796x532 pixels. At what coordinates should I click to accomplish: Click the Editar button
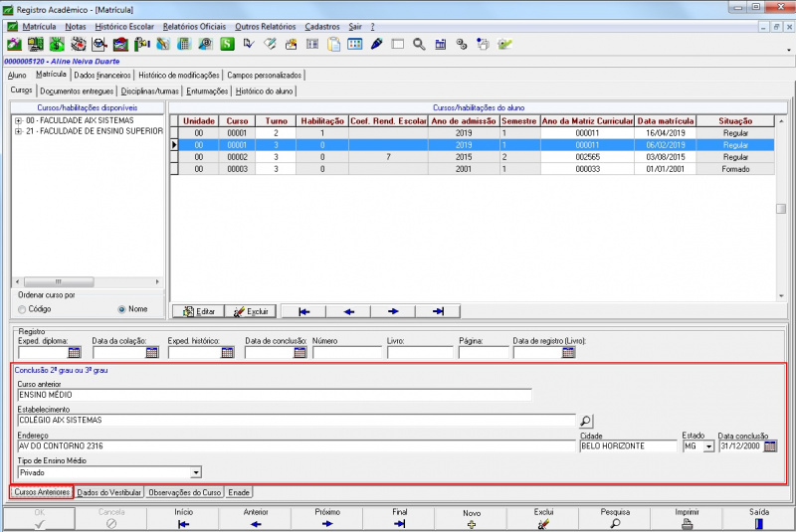(x=197, y=311)
